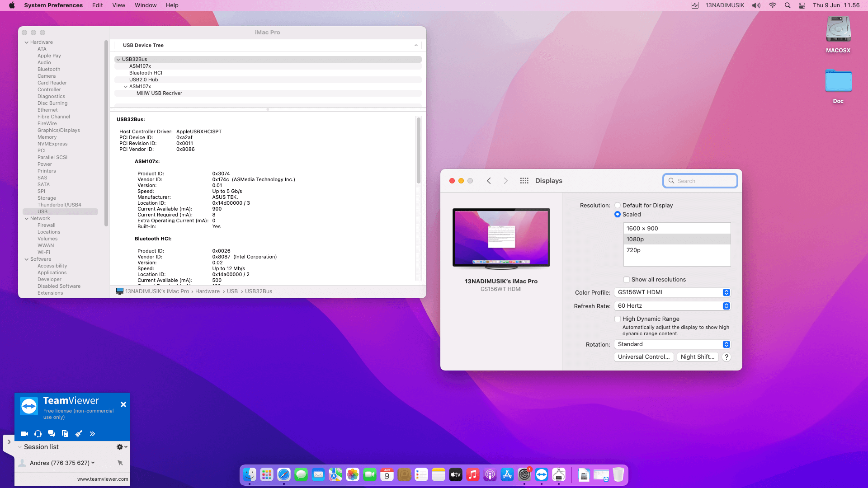
Task: Enable Show all resolutions checkbox
Action: 627,280
